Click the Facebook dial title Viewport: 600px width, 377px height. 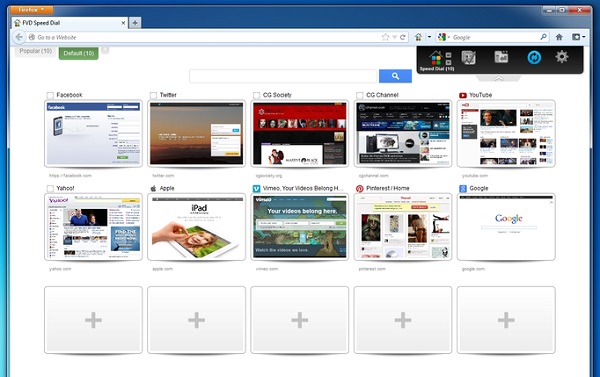tap(69, 95)
